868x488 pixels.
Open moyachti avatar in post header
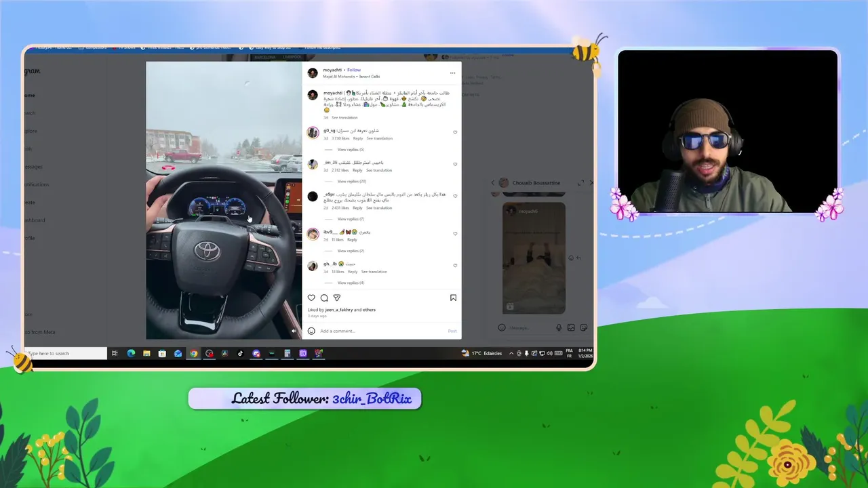pyautogui.click(x=313, y=73)
